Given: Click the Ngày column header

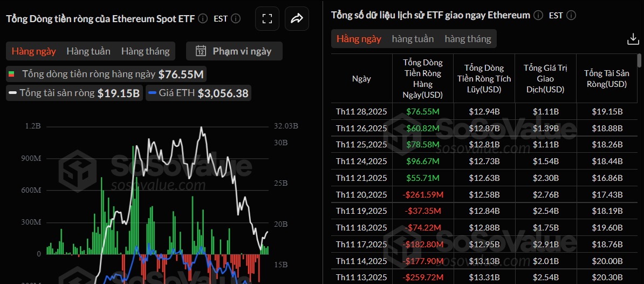Looking at the screenshot, I should pos(361,79).
